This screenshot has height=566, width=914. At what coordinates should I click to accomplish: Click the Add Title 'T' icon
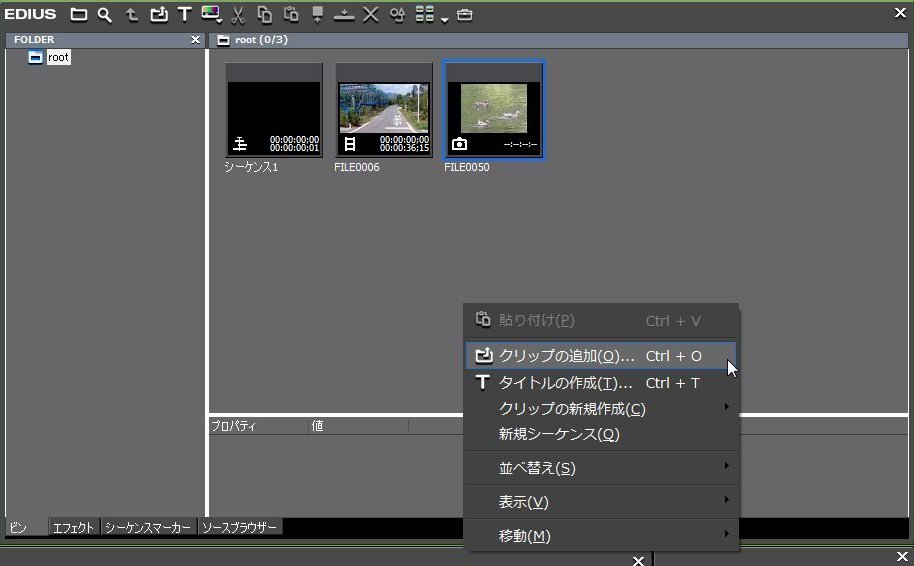(x=184, y=15)
